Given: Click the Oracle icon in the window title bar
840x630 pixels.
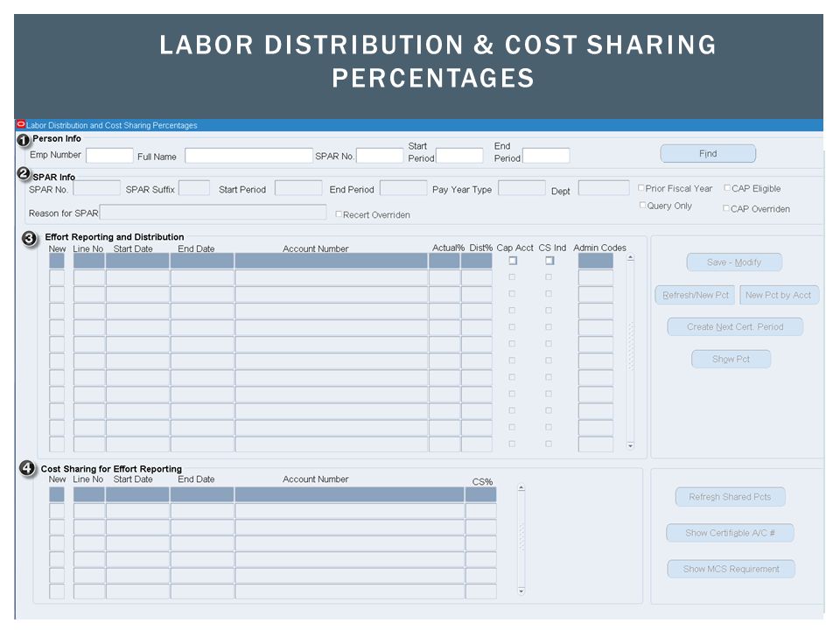Looking at the screenshot, I should tap(21, 124).
